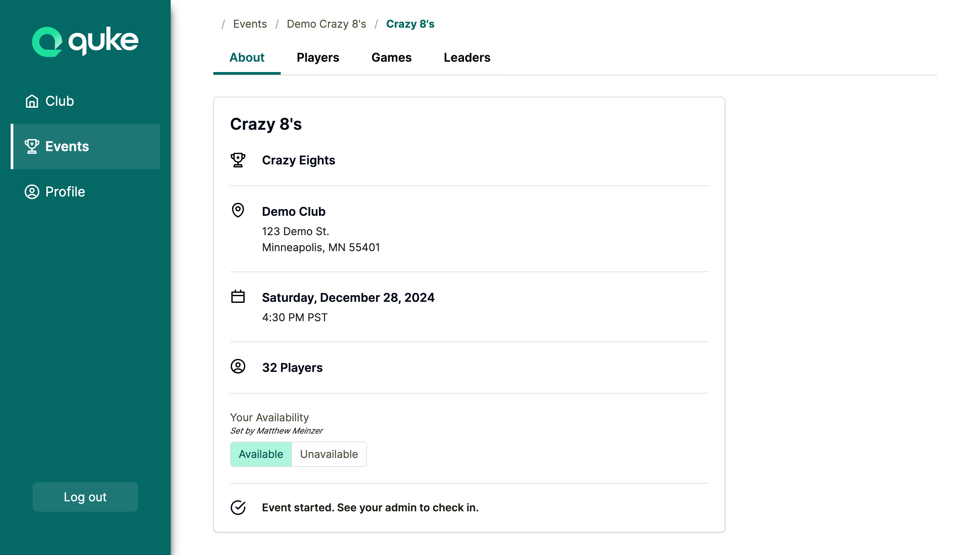Set availability to Unavailable
The height and width of the screenshot is (555, 980).
pyautogui.click(x=329, y=454)
